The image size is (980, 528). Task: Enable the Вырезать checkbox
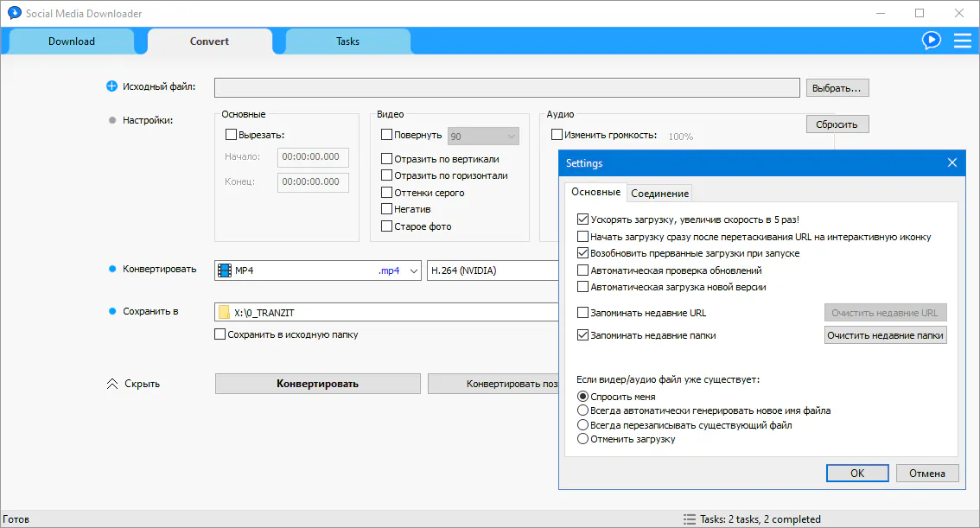tap(231, 135)
